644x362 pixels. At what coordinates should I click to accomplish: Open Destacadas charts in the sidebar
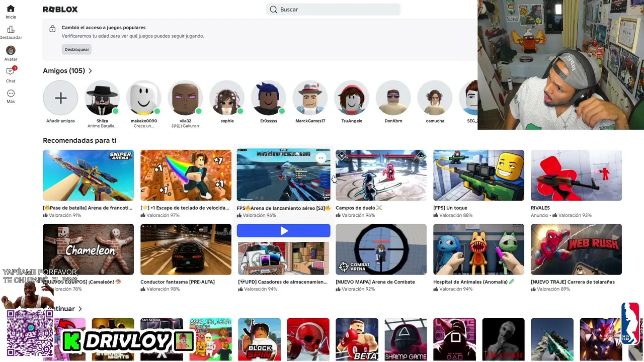(11, 33)
